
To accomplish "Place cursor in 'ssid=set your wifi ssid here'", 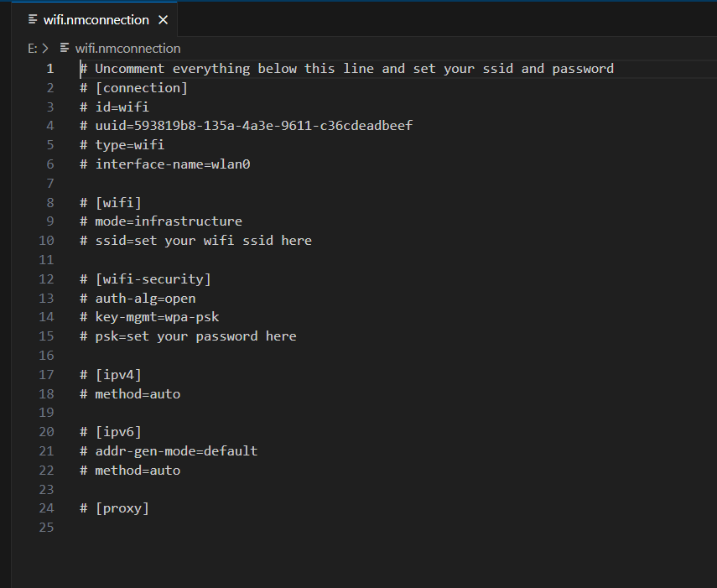I will pyautogui.click(x=201, y=241).
